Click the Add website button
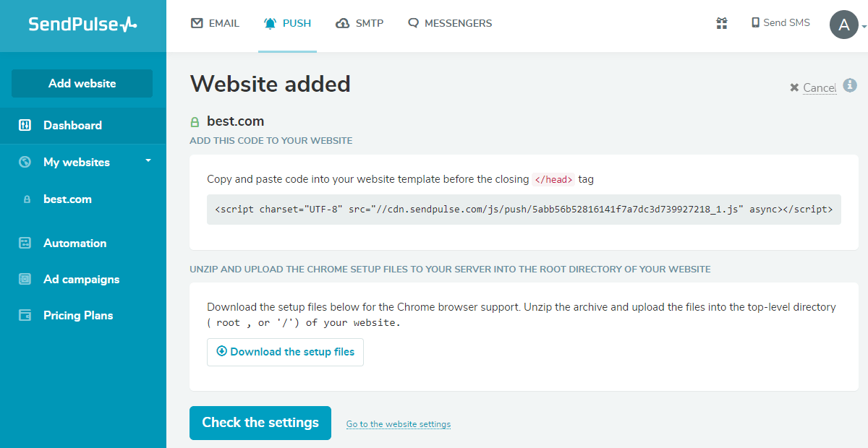868x448 pixels. pyautogui.click(x=82, y=83)
